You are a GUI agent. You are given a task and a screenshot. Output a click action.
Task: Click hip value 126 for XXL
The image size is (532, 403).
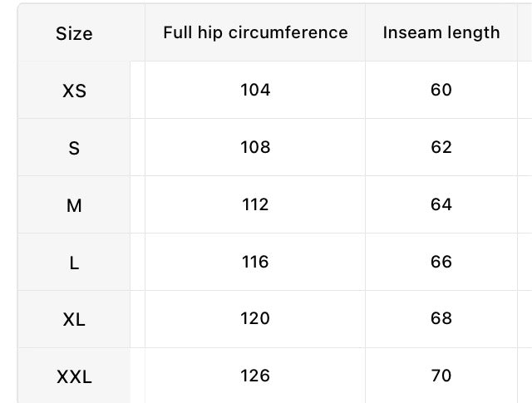point(255,376)
